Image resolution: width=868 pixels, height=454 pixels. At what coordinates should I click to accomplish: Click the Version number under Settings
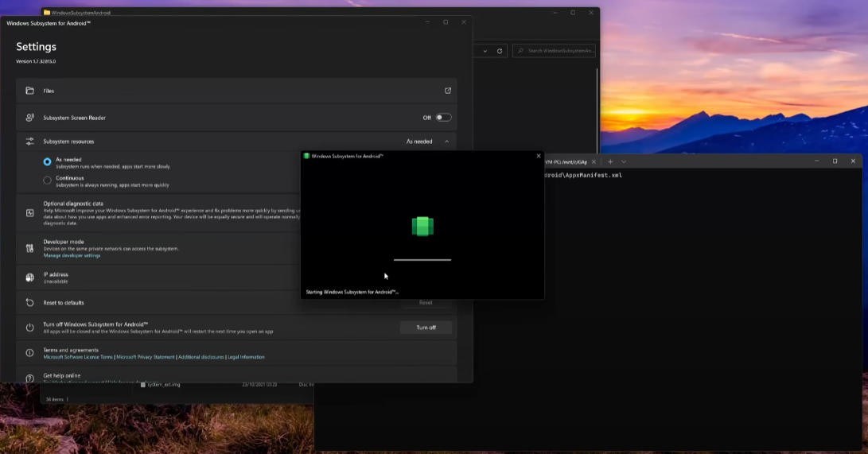click(36, 61)
